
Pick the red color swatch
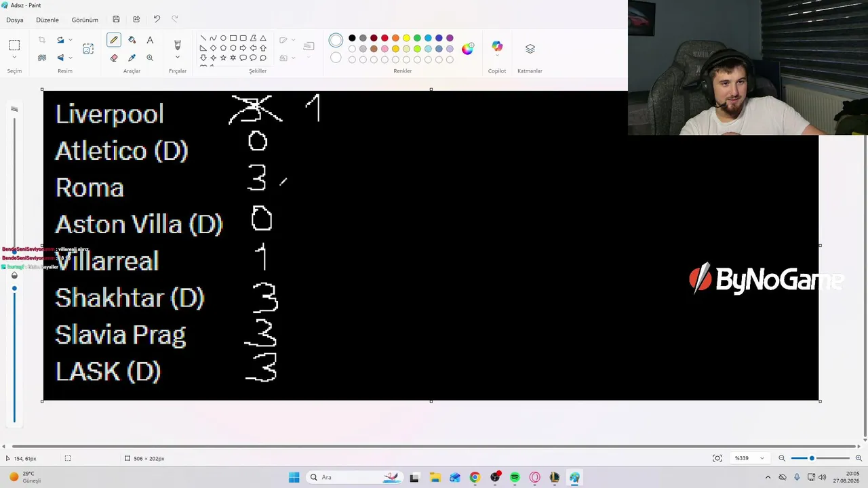point(384,38)
